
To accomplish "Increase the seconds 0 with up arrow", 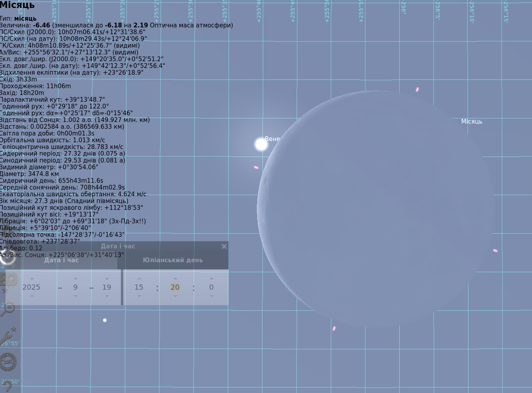I will click(x=212, y=279).
